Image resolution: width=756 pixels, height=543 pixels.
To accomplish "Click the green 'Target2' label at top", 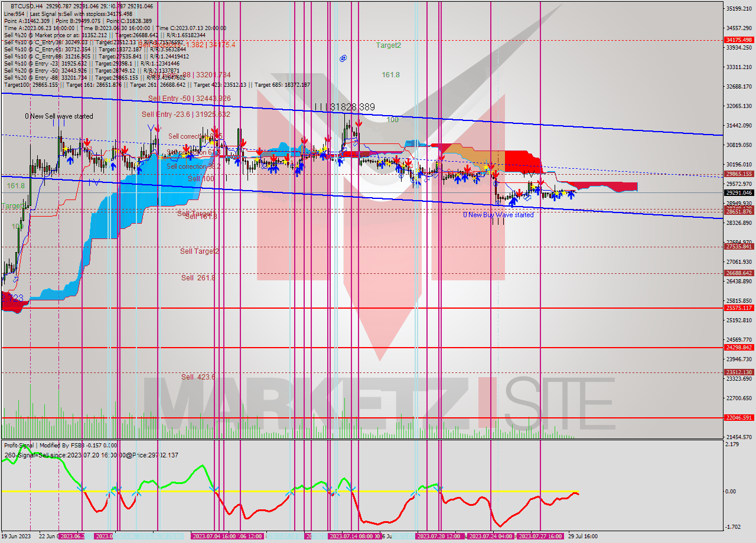I will pyautogui.click(x=389, y=45).
